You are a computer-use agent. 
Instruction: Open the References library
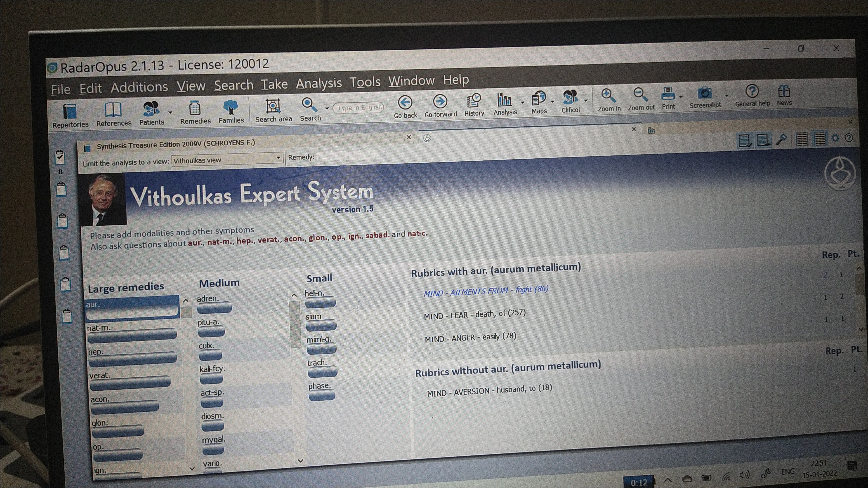coord(113,114)
